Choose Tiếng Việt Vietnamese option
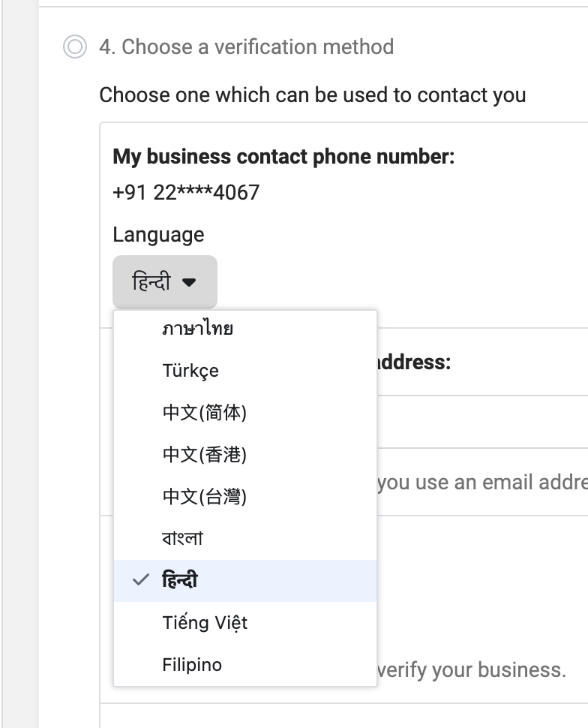The width and height of the screenshot is (588, 728). [x=205, y=623]
